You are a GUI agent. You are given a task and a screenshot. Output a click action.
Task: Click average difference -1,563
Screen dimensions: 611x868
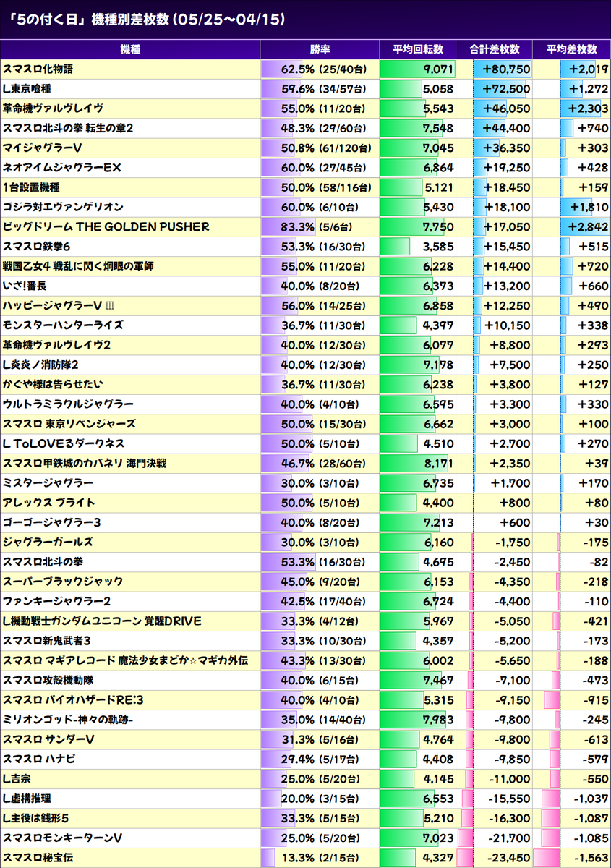590,858
